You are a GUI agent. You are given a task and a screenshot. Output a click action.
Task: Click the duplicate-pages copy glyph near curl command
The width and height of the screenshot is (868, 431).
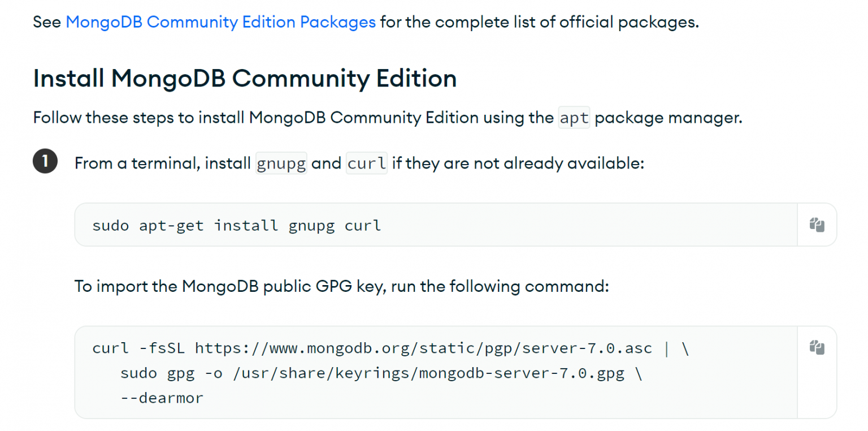coord(817,347)
